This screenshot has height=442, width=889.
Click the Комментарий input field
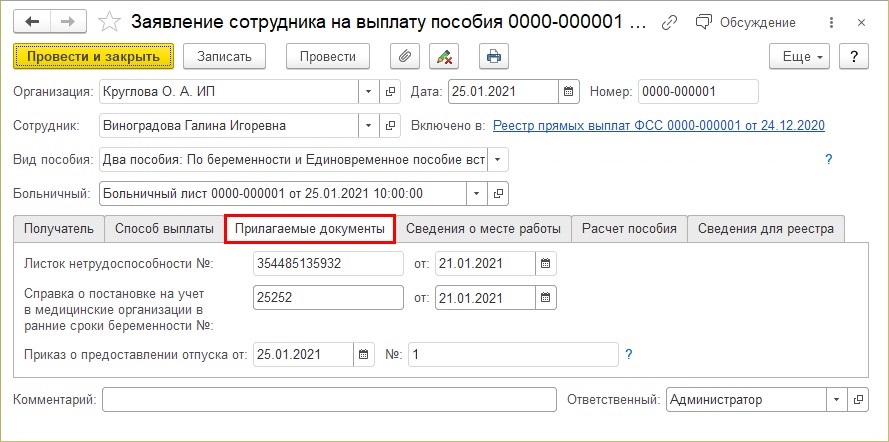click(329, 400)
